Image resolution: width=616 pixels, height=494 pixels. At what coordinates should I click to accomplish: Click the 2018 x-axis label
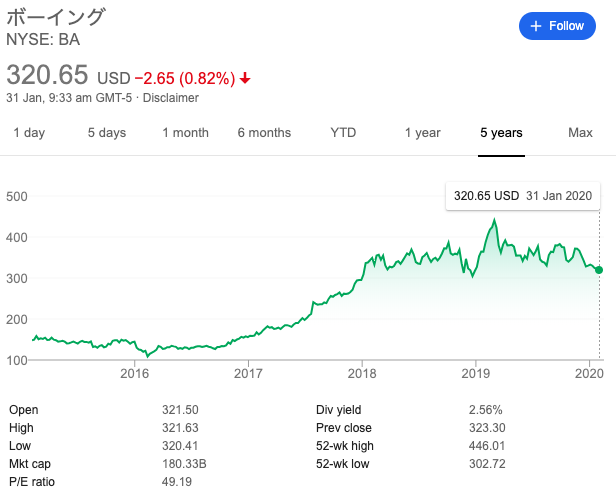point(362,373)
